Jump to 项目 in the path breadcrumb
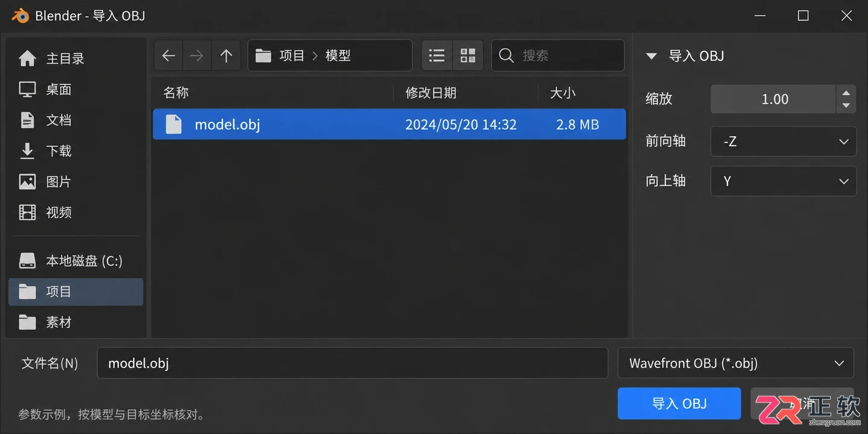 click(x=292, y=56)
